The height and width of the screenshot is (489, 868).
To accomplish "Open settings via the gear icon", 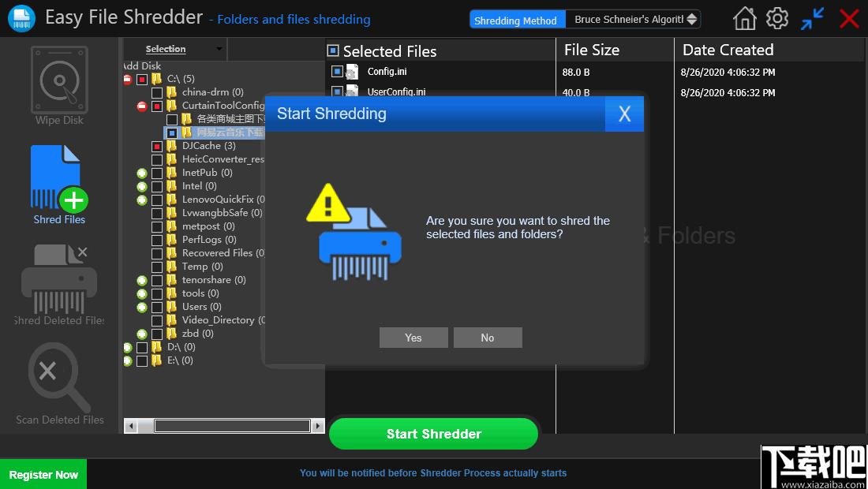I will [x=777, y=18].
